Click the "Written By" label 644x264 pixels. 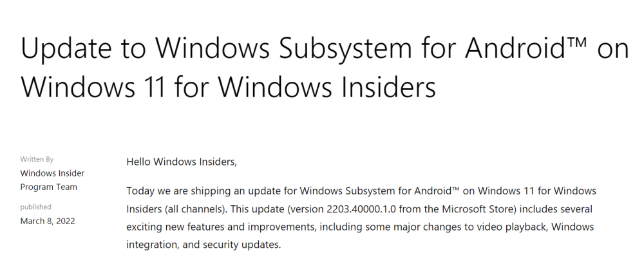coord(37,158)
